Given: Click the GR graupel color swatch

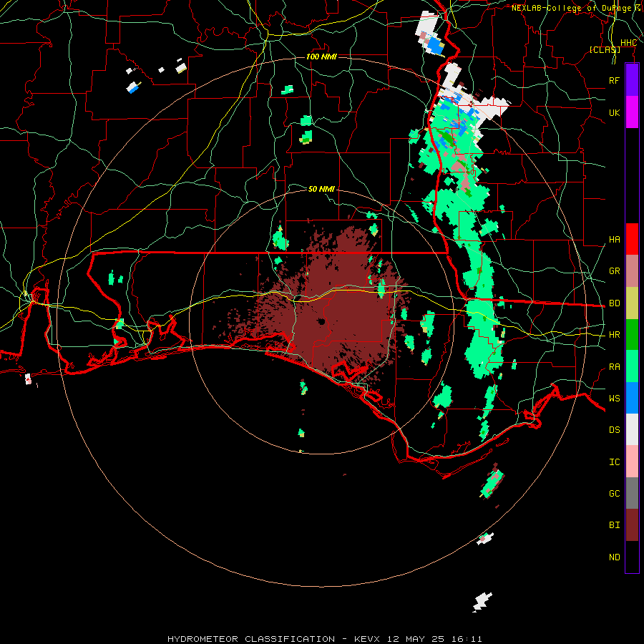Looking at the screenshot, I should (632, 271).
